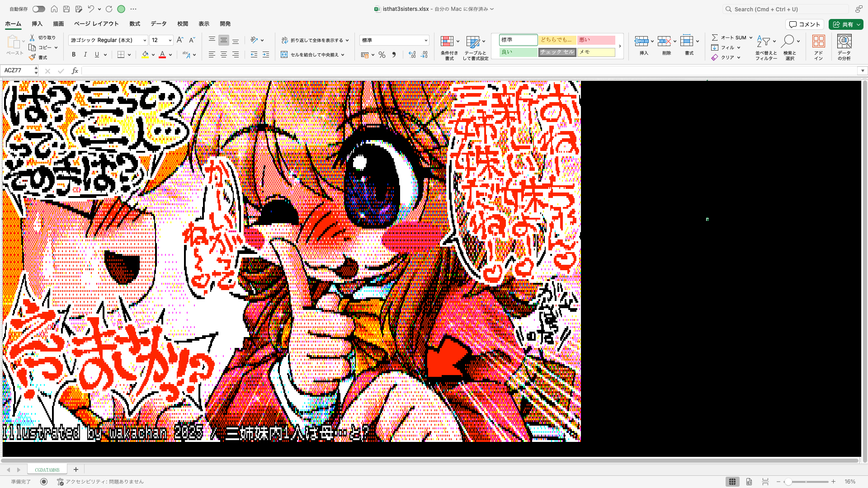Click the Redo arrow icon
The image size is (868, 488).
(x=109, y=9)
